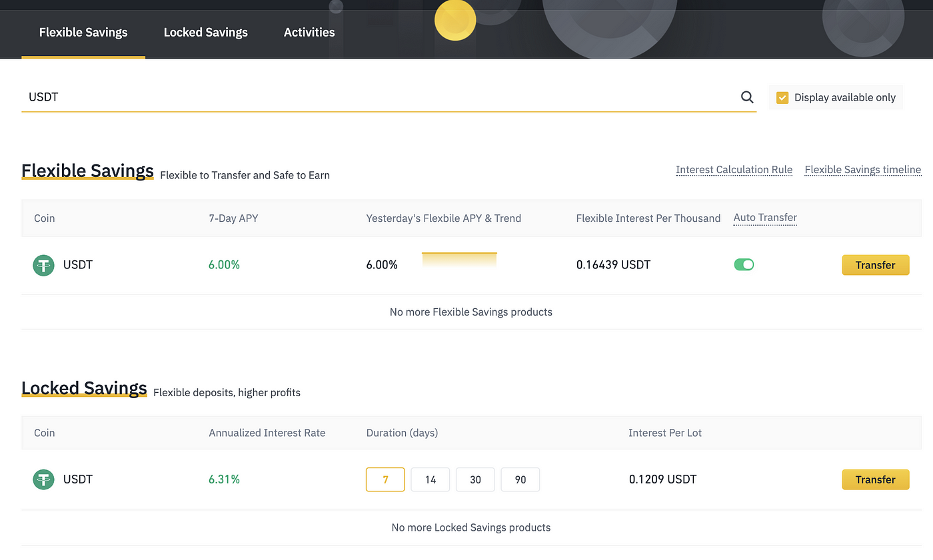Click the Interest Per Lot header

coord(665,433)
